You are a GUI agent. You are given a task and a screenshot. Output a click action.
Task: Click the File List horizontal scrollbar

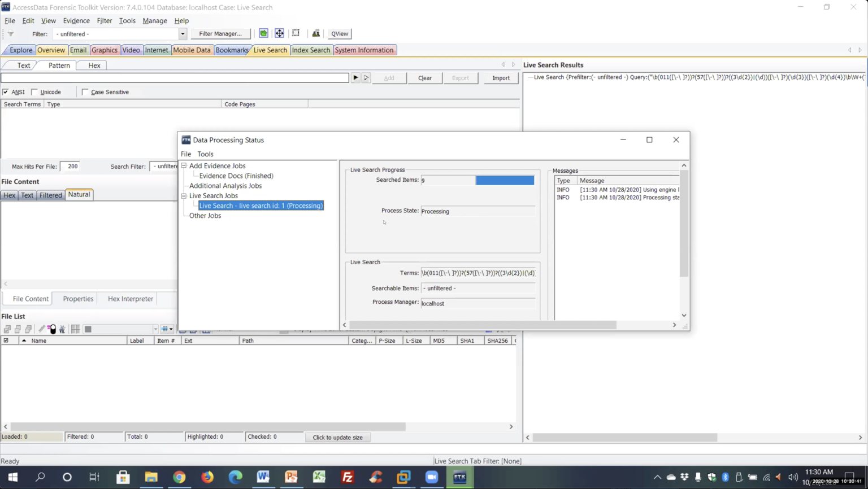click(208, 427)
